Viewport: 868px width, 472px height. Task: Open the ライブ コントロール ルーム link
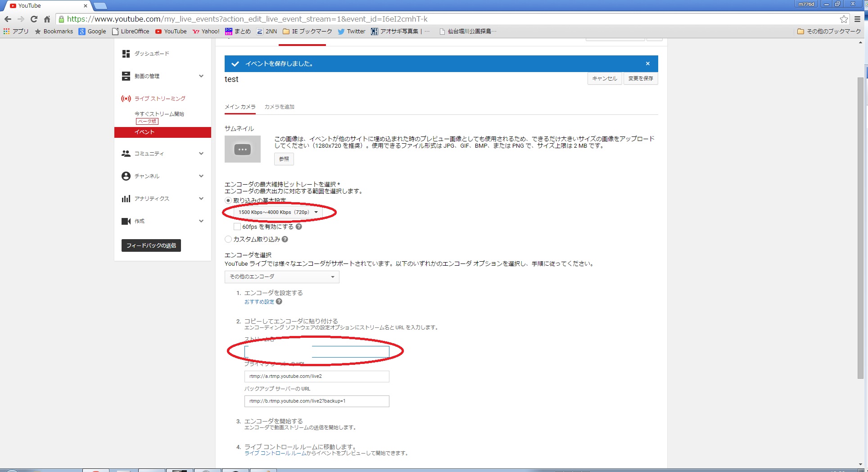click(275, 453)
